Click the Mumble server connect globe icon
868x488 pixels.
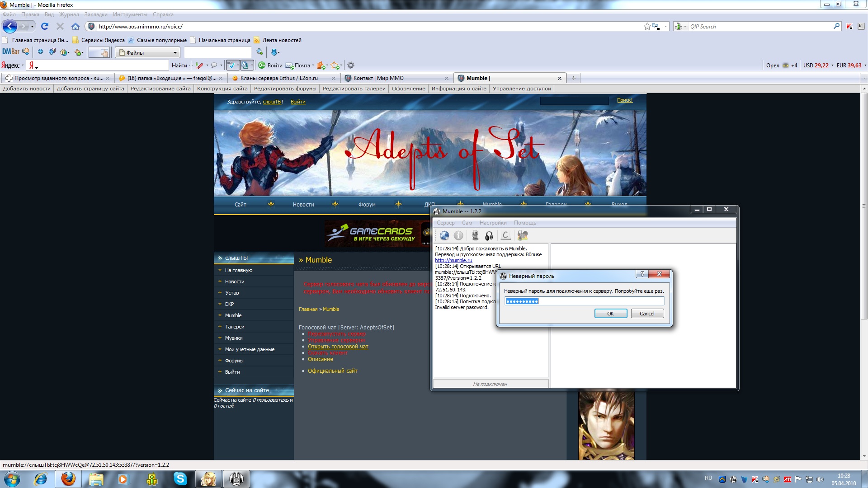[x=444, y=235]
